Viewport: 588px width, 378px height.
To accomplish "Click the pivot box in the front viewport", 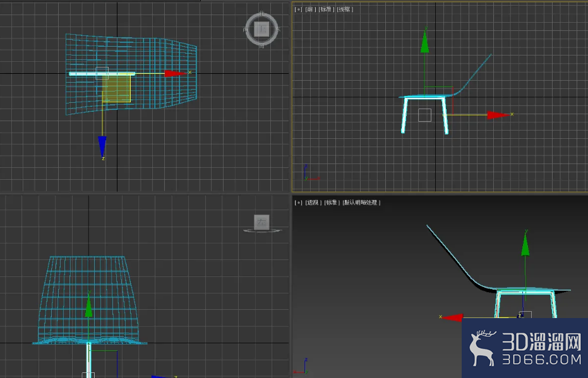I will 424,115.
